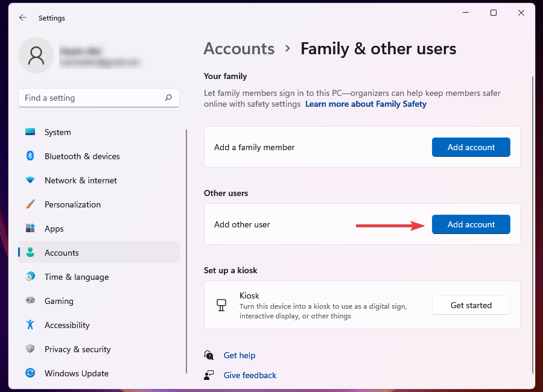Open Privacy & security shield icon
Screen dimensions: 543x392
tap(30, 349)
